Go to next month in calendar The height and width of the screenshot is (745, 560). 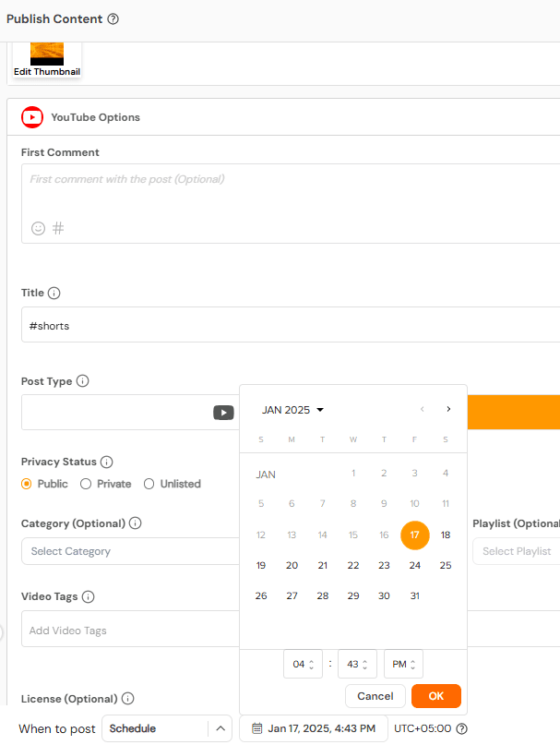point(448,409)
